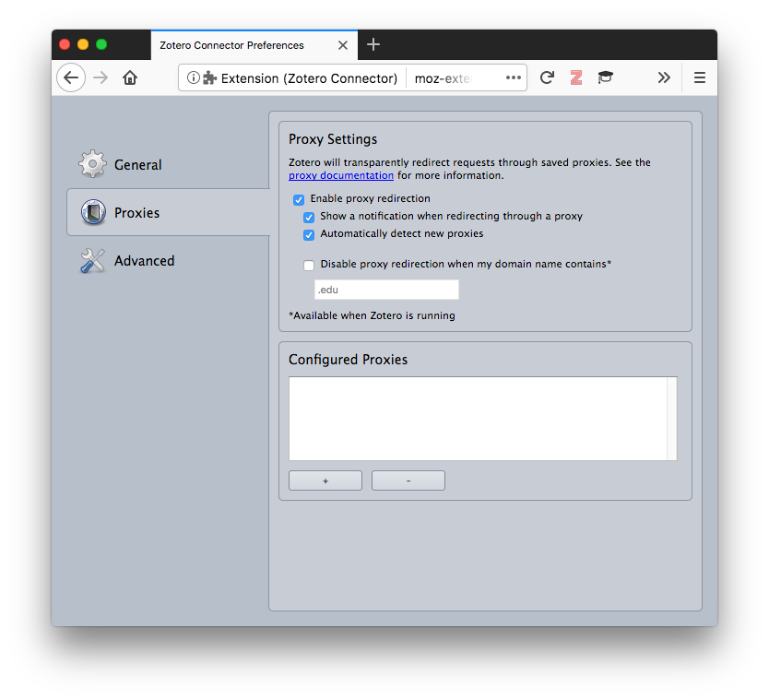Screen dimensions: 769x700
Task: Click the .edu domain name input field
Action: (386, 290)
